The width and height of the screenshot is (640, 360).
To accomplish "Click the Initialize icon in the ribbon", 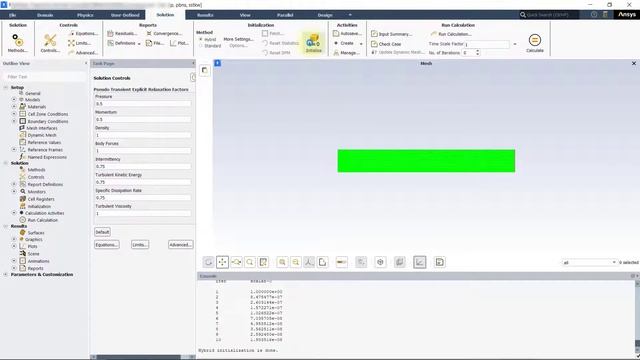I will click(x=313, y=43).
